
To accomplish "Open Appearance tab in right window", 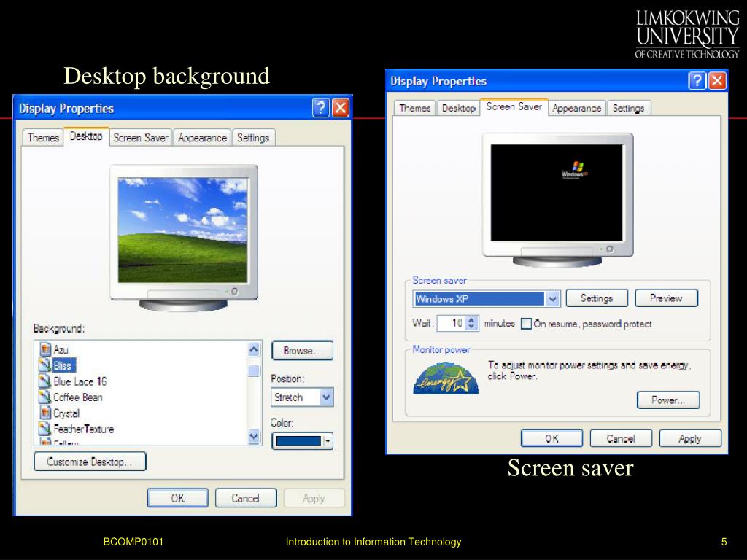I will tap(576, 108).
